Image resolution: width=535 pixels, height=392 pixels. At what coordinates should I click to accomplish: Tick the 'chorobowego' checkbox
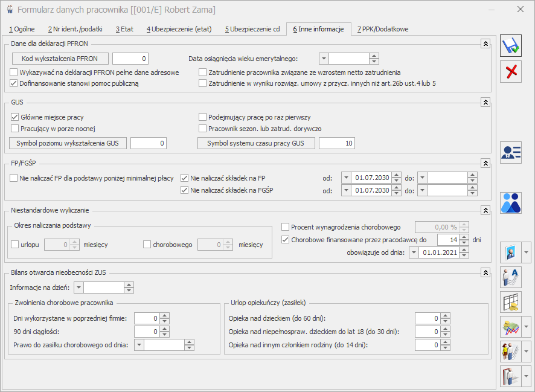click(x=147, y=245)
